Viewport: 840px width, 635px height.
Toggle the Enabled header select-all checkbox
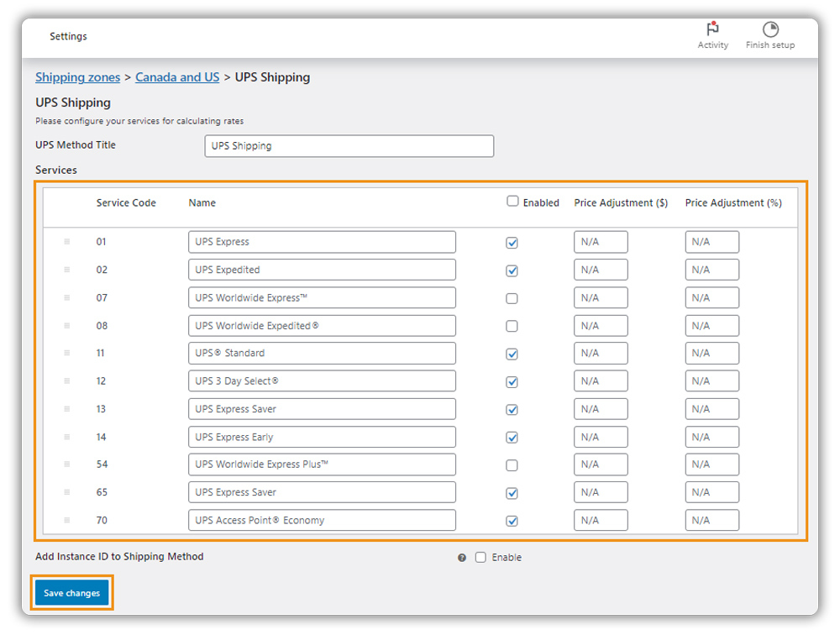[512, 201]
